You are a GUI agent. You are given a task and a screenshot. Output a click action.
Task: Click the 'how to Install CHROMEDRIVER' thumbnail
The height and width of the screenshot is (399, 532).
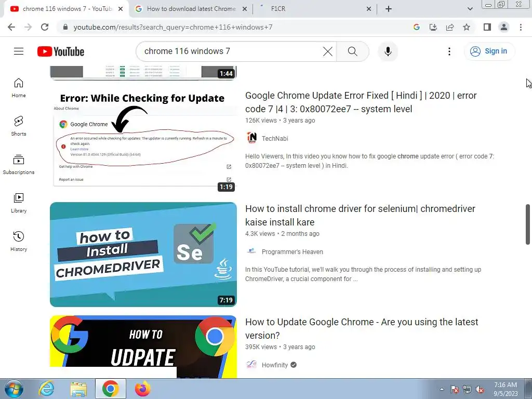[x=143, y=255]
